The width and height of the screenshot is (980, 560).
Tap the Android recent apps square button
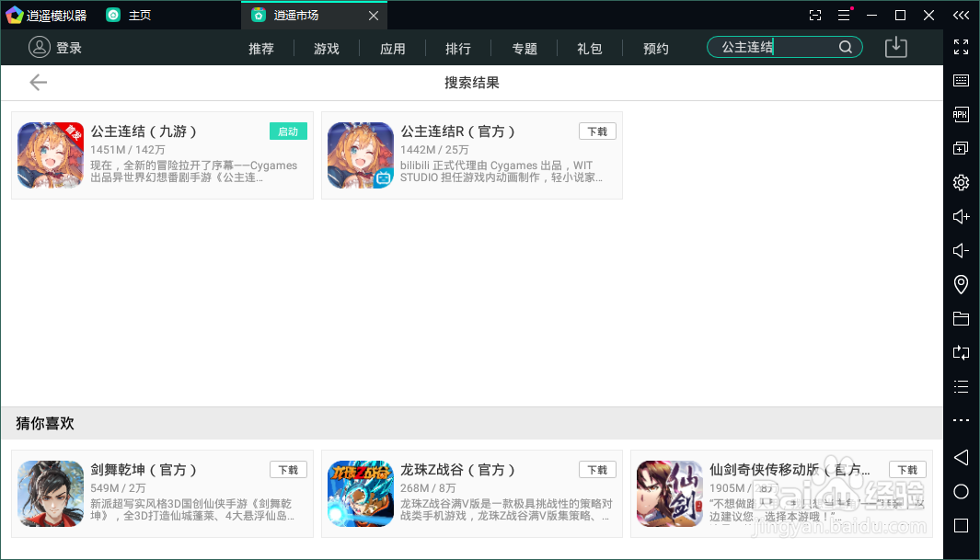(x=962, y=526)
